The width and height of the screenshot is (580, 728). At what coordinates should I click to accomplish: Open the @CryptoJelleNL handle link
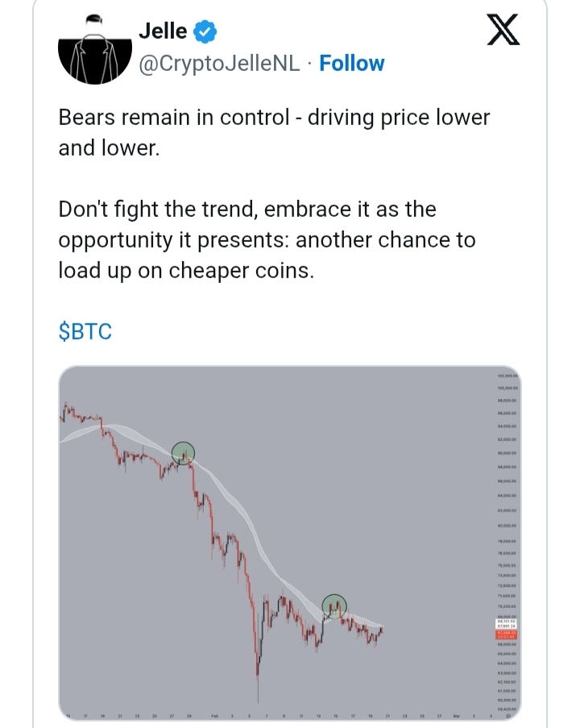pyautogui.click(x=219, y=64)
